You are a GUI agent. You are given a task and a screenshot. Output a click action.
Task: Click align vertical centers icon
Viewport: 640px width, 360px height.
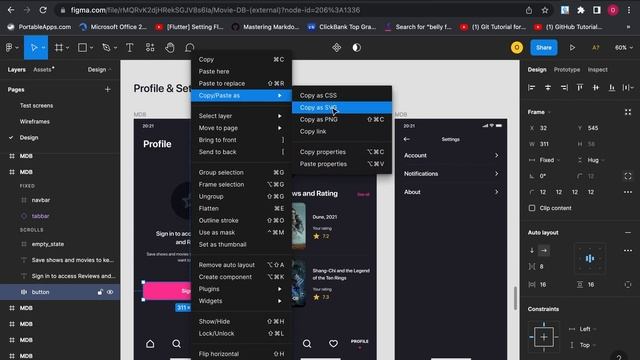[x=596, y=87]
